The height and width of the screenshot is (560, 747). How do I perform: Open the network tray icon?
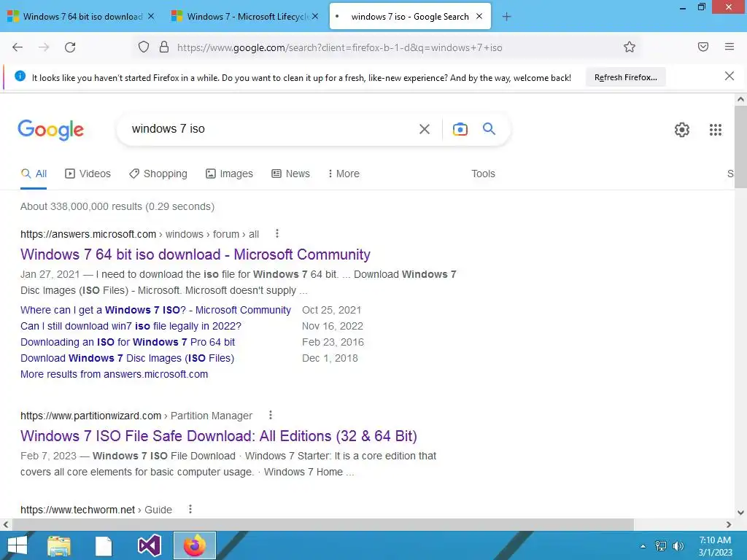660,546
